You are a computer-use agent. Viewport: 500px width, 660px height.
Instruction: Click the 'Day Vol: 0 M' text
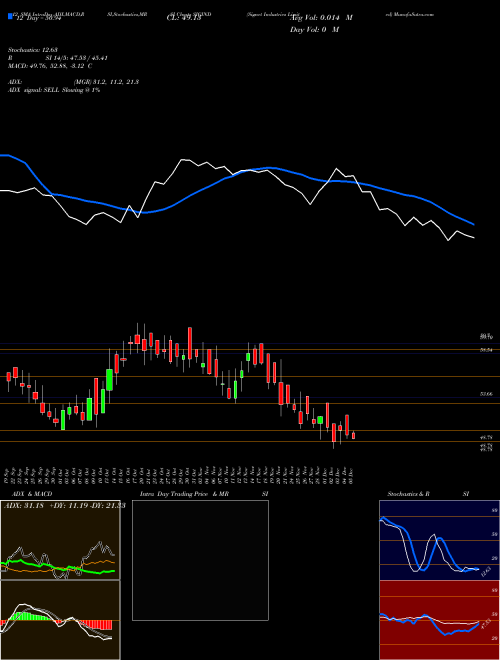tap(314, 30)
